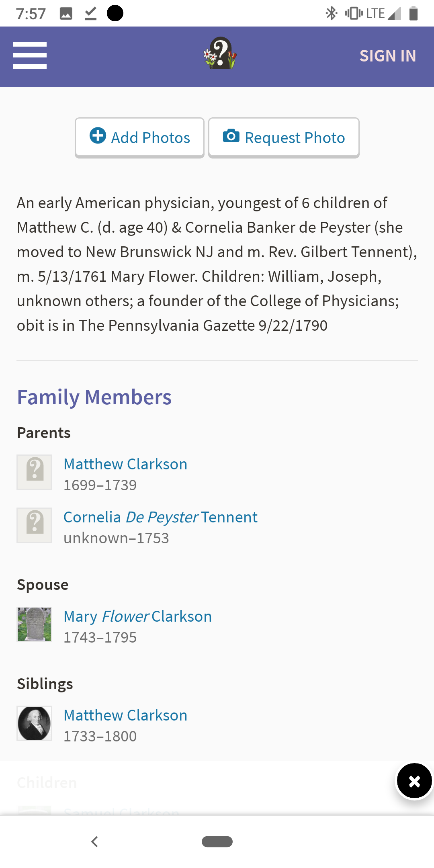Image resolution: width=434 pixels, height=868 pixels.
Task: Open Cornelia De Peyster Tennent's memorial
Action: pyautogui.click(x=160, y=517)
